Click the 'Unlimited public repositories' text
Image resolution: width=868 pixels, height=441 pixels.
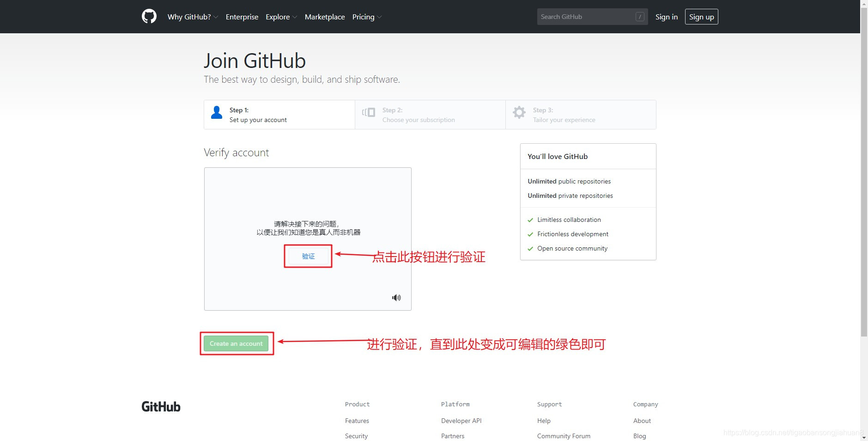click(569, 181)
